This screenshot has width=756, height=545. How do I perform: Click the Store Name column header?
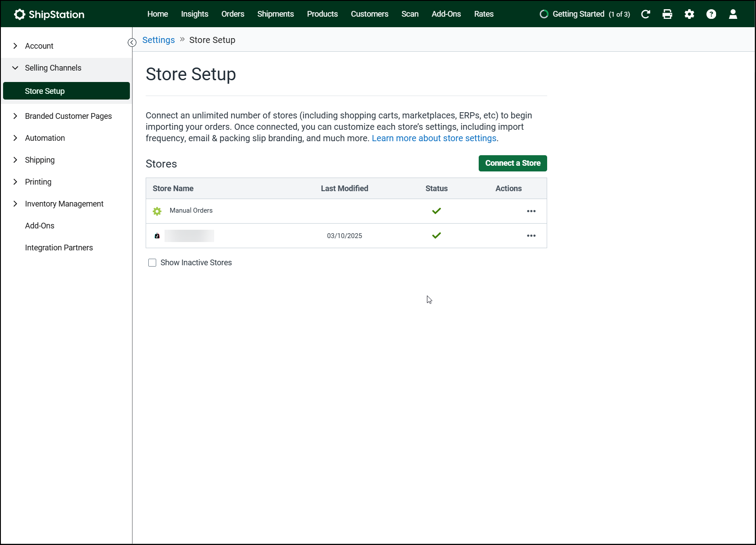tap(173, 189)
